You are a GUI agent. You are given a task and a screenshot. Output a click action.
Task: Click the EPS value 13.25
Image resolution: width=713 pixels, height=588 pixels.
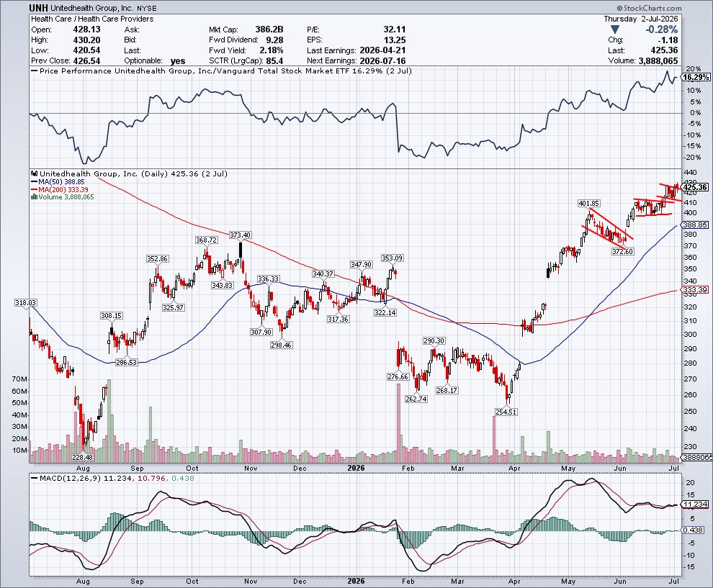coord(394,40)
